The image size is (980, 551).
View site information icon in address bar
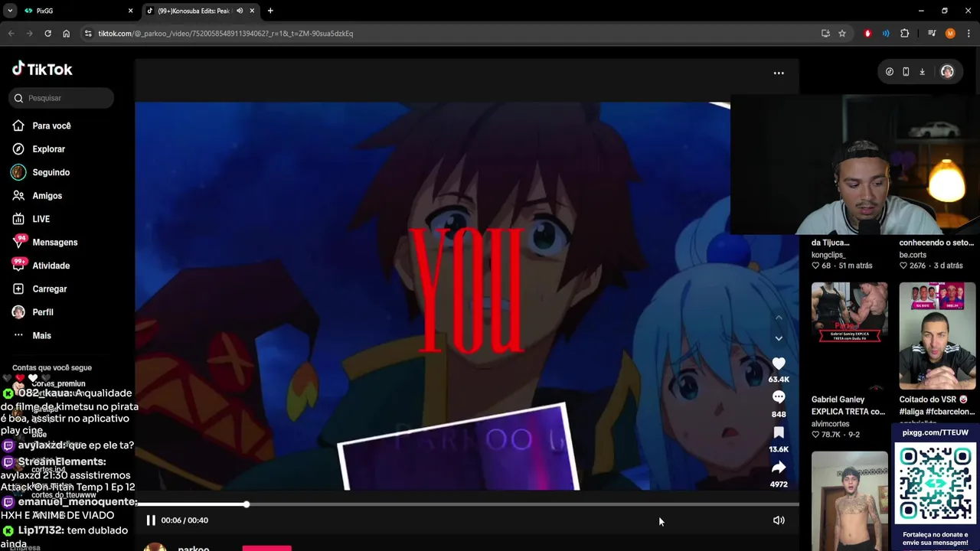click(x=88, y=34)
